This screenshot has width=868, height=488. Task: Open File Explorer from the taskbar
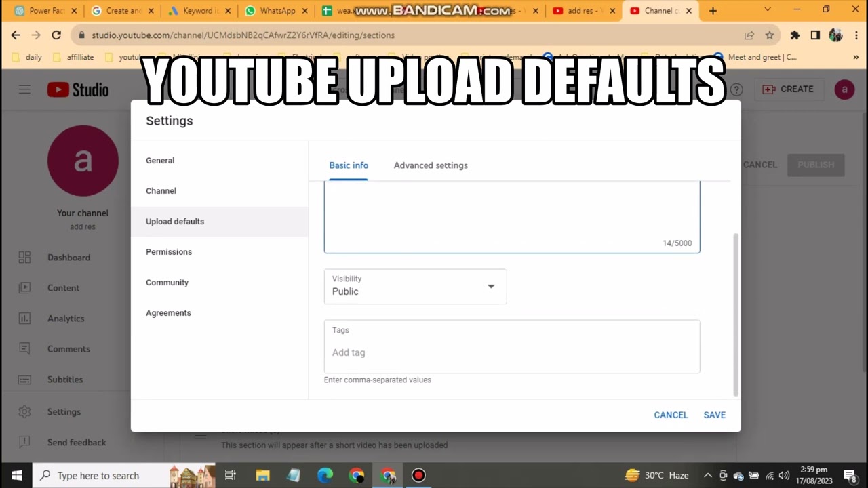[262, 475]
